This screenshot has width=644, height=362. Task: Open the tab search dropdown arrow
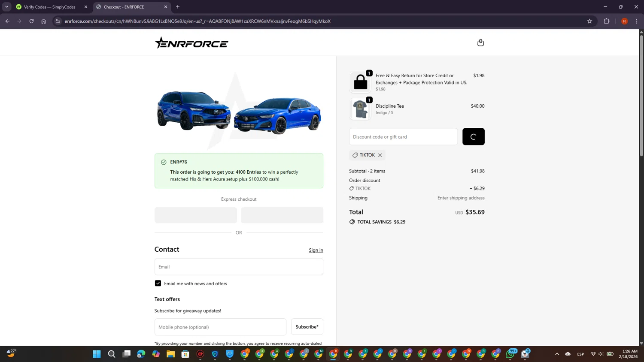[6, 7]
